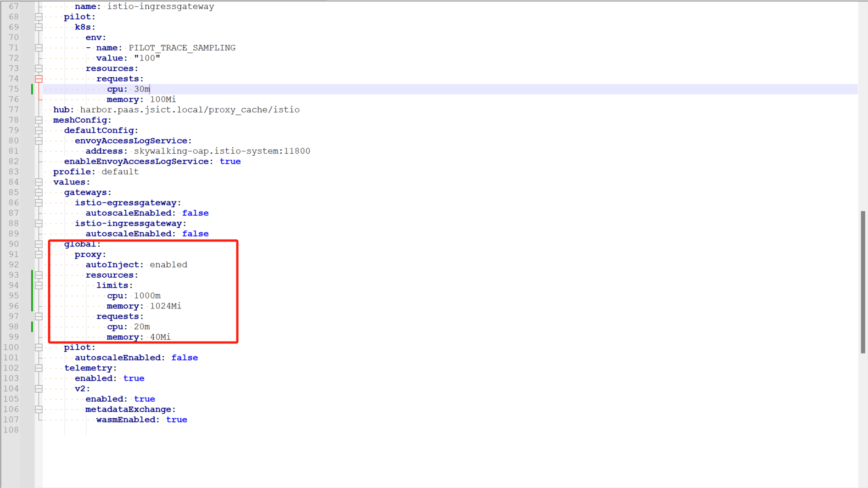Image resolution: width=868 pixels, height=488 pixels.
Task: Click the wasmEnabled true value on line 107
Action: coord(177,419)
